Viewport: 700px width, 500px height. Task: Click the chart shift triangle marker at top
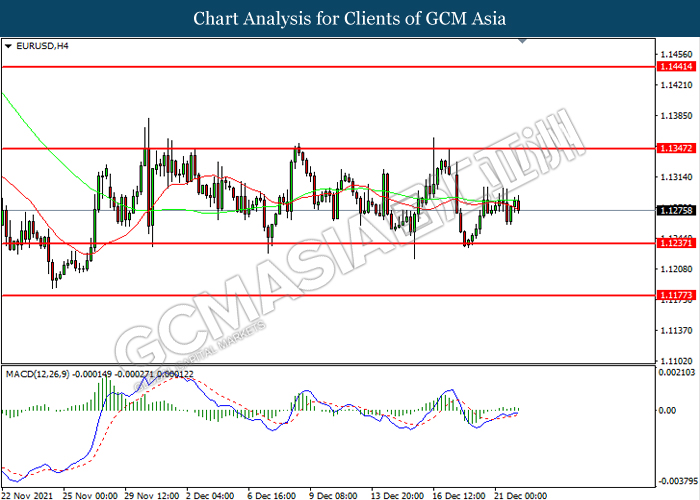523,41
